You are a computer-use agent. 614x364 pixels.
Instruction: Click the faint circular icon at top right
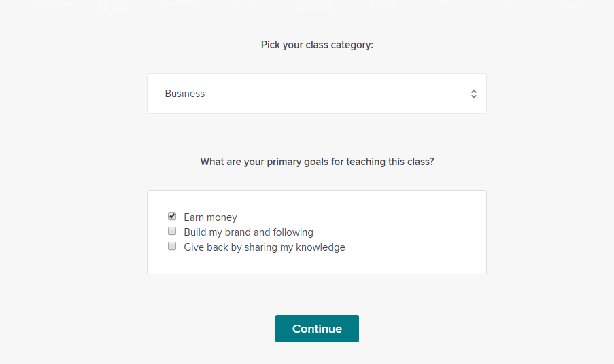click(x=573, y=3)
